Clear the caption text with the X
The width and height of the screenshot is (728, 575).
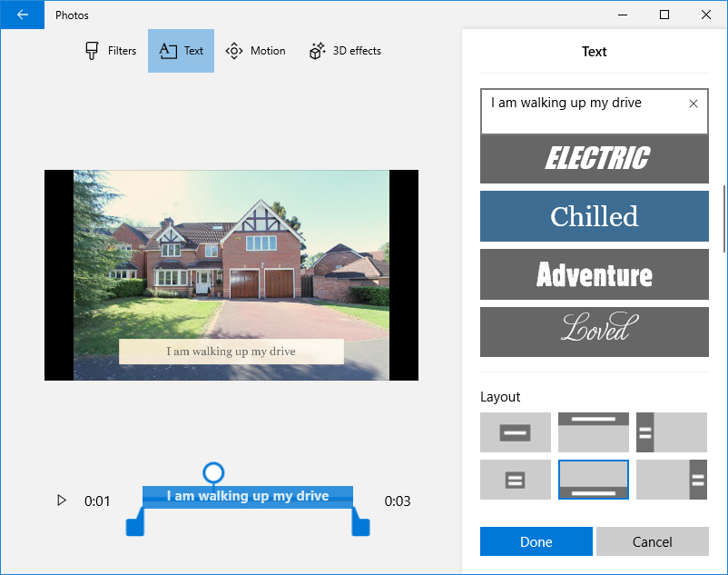tap(694, 104)
